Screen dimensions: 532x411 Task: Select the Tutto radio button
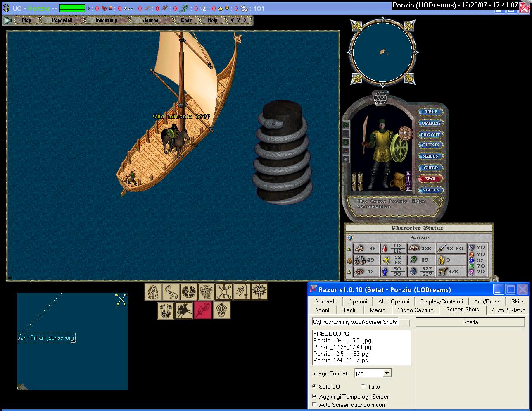coord(363,387)
